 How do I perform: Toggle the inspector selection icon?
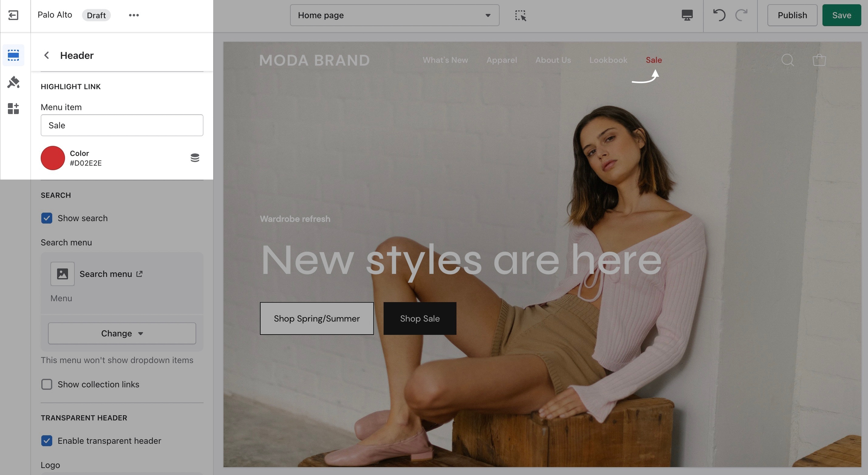[520, 15]
